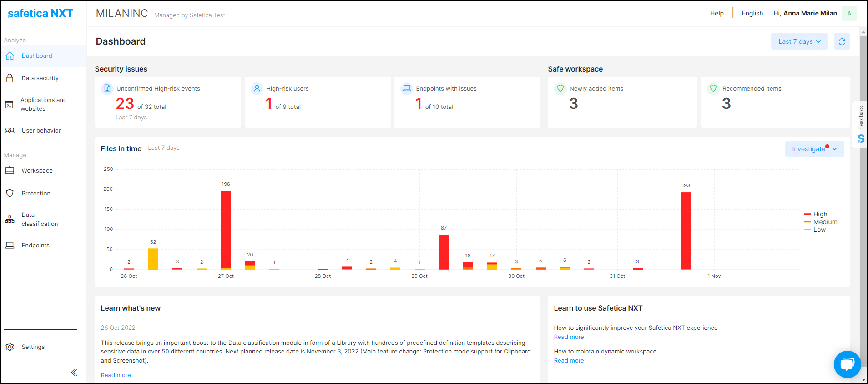Toggle the Medium series in chart legend
Image resolution: width=868 pixels, height=384 pixels.
tap(821, 222)
